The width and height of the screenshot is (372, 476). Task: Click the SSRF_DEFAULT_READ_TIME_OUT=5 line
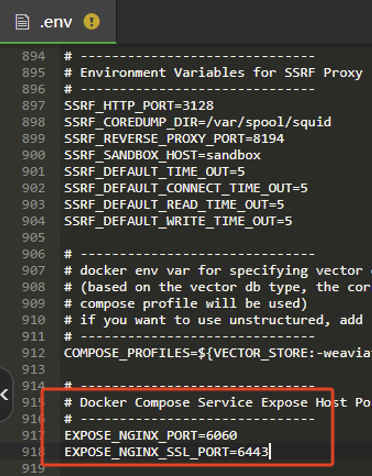[174, 204]
